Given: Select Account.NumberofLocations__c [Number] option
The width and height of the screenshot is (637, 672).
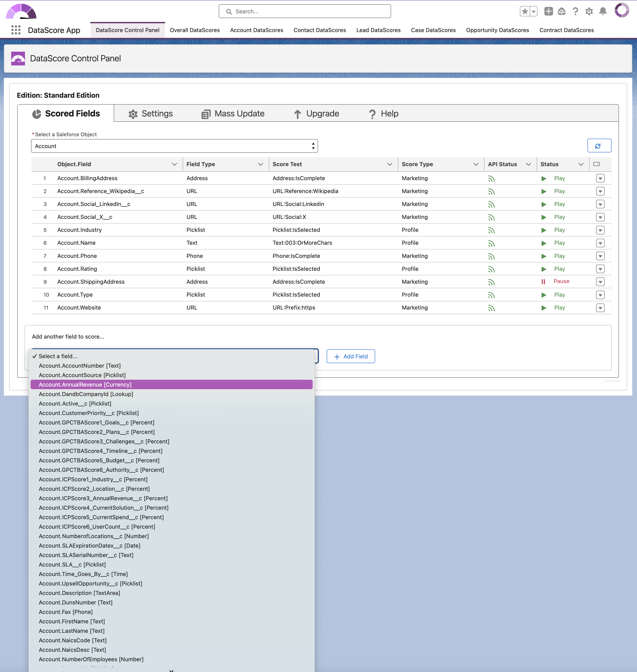Looking at the screenshot, I should click(171, 536).
